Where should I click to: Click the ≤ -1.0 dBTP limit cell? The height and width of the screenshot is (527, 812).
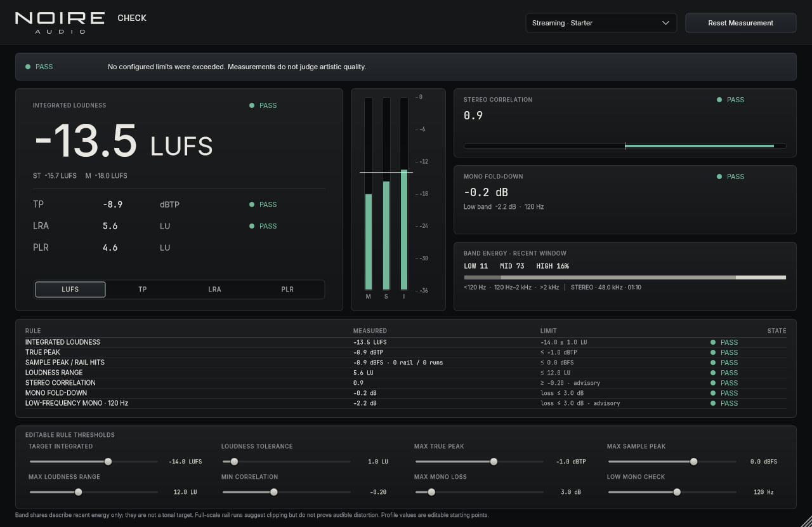559,352
